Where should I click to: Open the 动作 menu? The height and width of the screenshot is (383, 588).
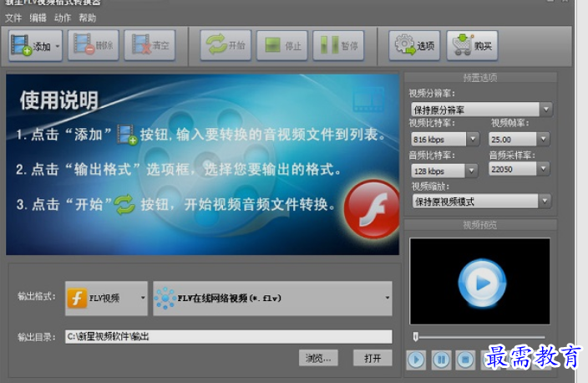click(63, 18)
